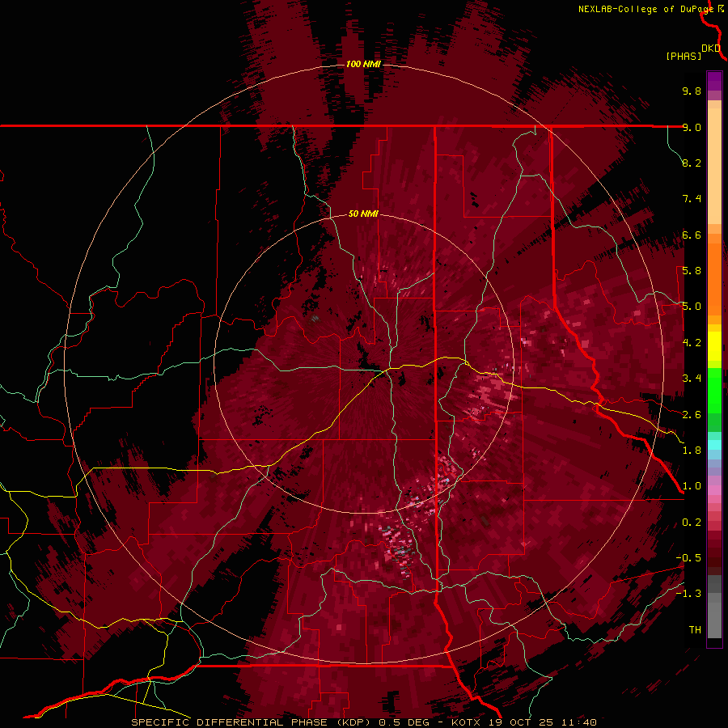Click the KOTX station ID in the caption
This screenshot has width=728, height=728.
tap(467, 722)
